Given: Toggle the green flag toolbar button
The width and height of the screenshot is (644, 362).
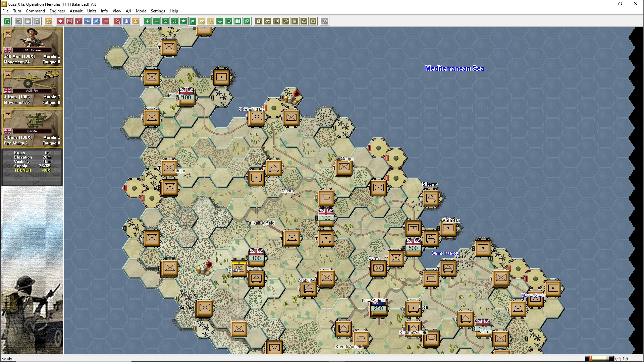Looking at the screenshot, I should (193, 21).
